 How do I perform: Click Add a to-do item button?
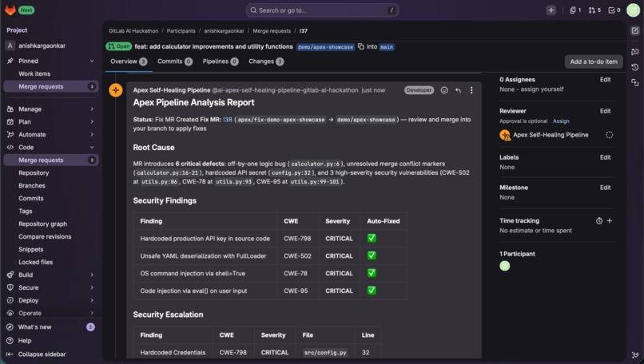pos(594,61)
